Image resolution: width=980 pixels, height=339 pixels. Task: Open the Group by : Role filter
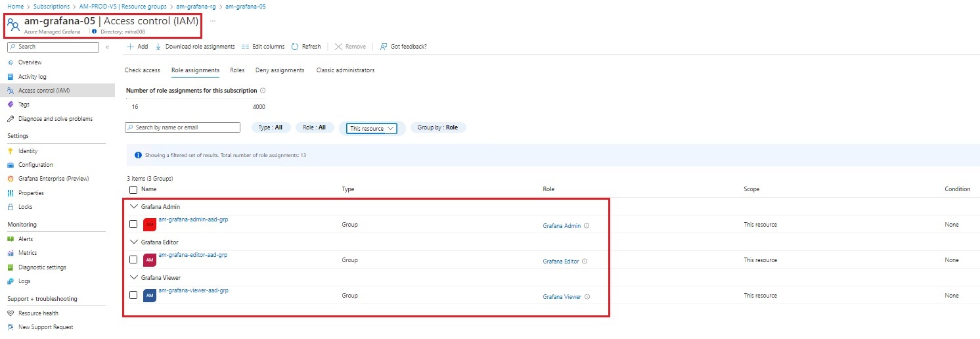(x=438, y=127)
